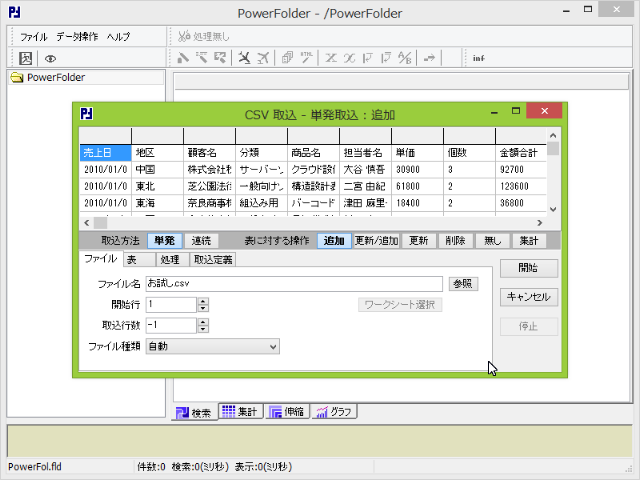Select 更新/追加 table operation toggle
Viewport: 640px width, 480px height.
point(376,241)
